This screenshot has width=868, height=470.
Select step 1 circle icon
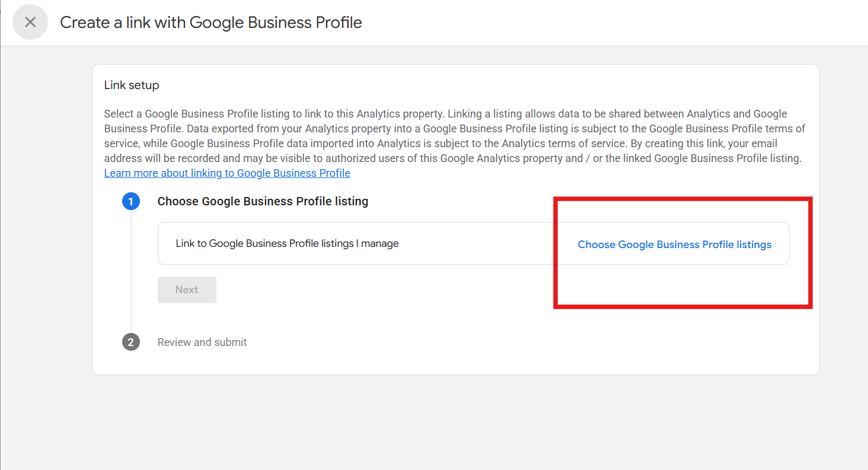click(131, 202)
